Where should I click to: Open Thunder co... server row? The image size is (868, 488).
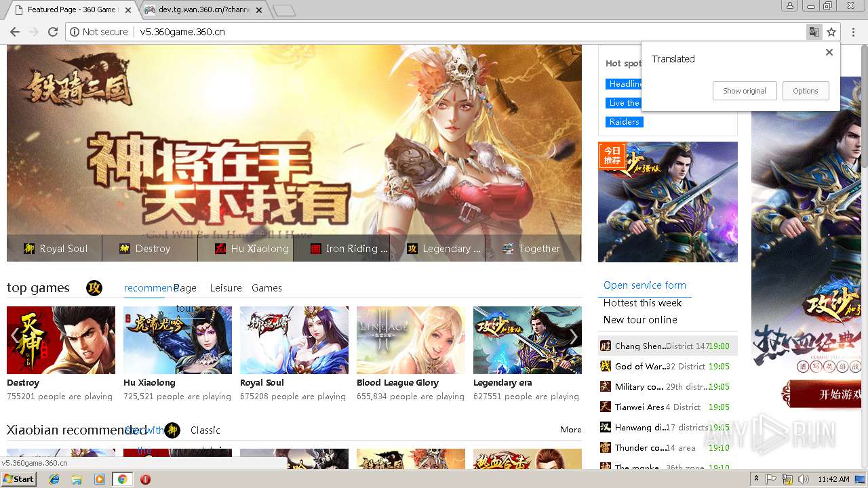pos(668,447)
